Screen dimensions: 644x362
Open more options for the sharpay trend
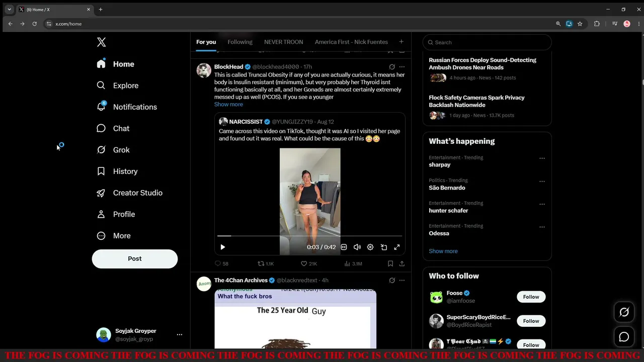coord(542,158)
